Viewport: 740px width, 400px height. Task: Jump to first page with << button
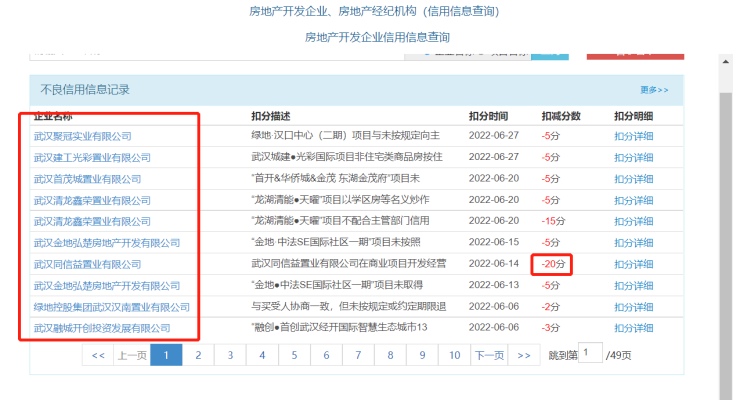98,355
